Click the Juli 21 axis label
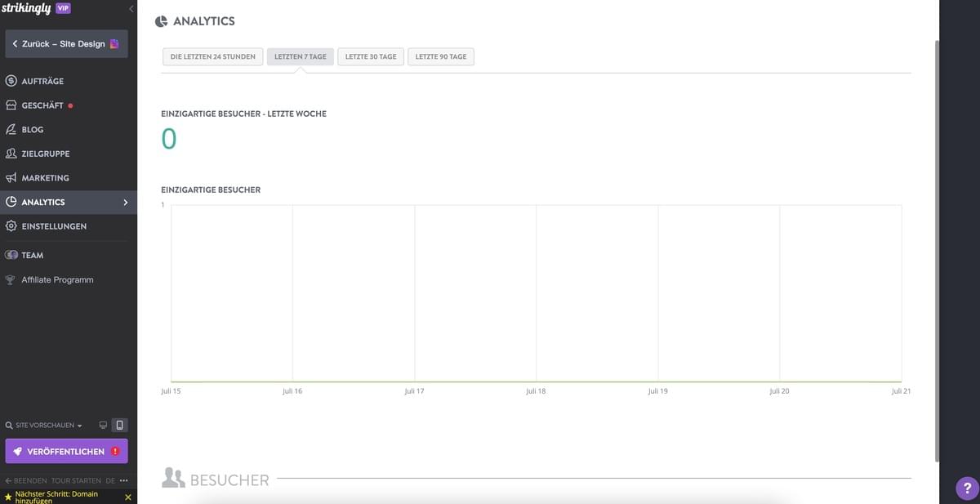 901,391
